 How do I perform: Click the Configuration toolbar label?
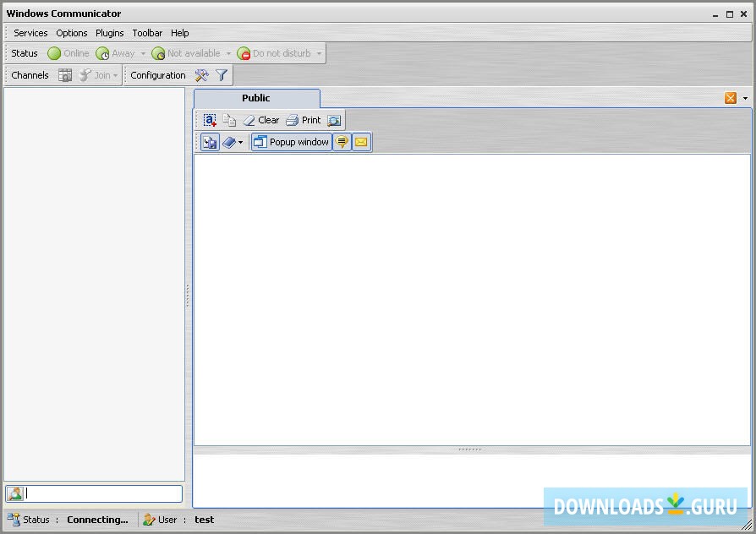point(157,75)
